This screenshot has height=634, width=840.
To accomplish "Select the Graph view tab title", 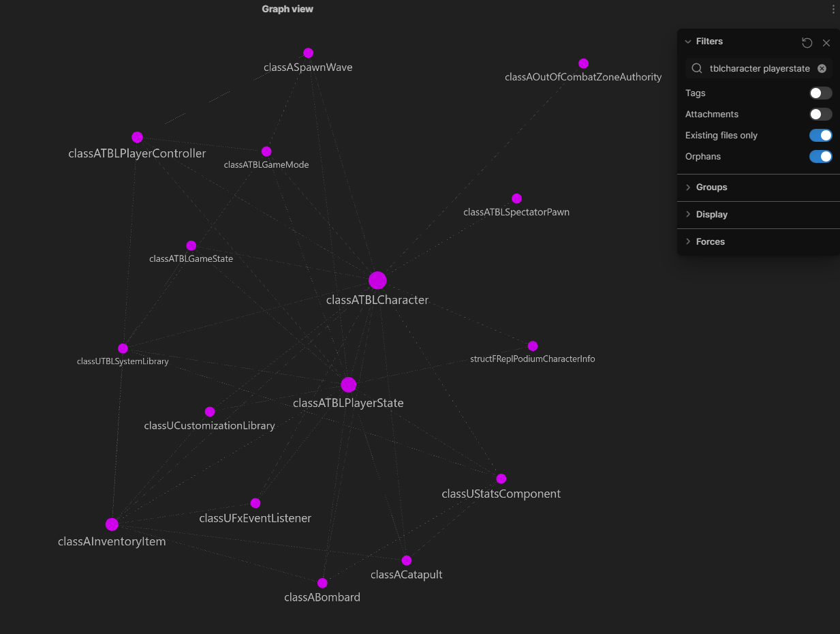I will 287,9.
